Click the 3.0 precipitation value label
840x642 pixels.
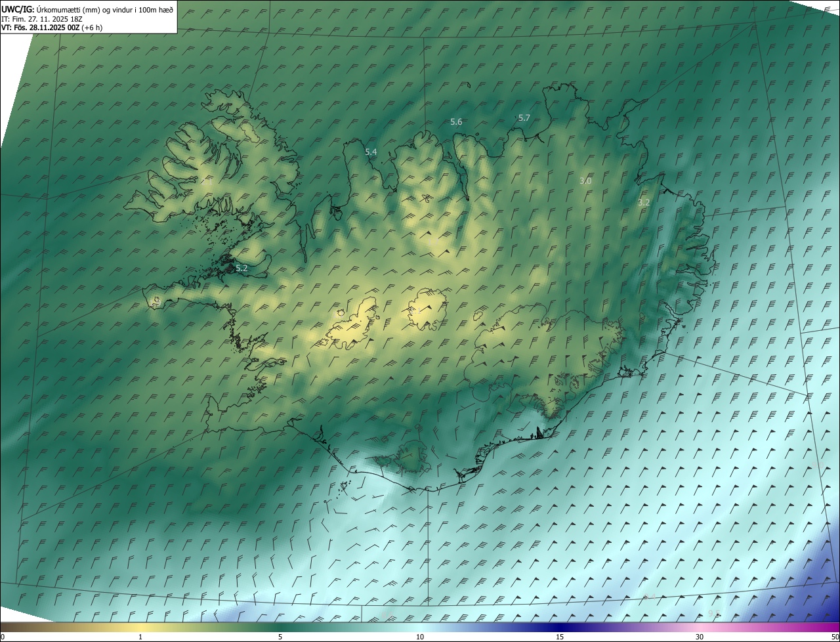585,181
